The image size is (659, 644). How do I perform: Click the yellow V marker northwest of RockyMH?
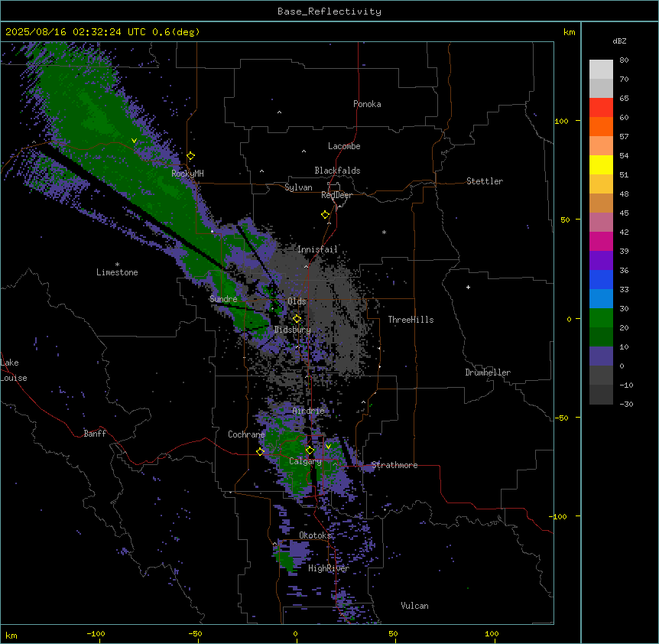point(134,141)
